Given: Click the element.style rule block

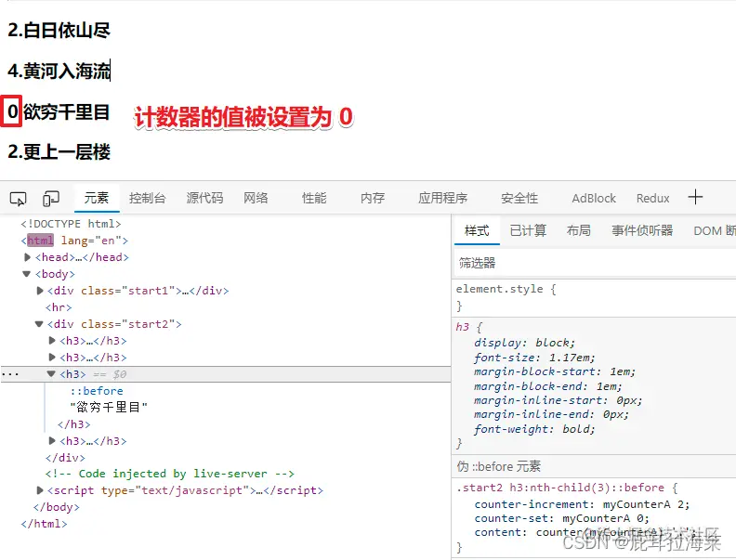Looking at the screenshot, I should (594, 297).
